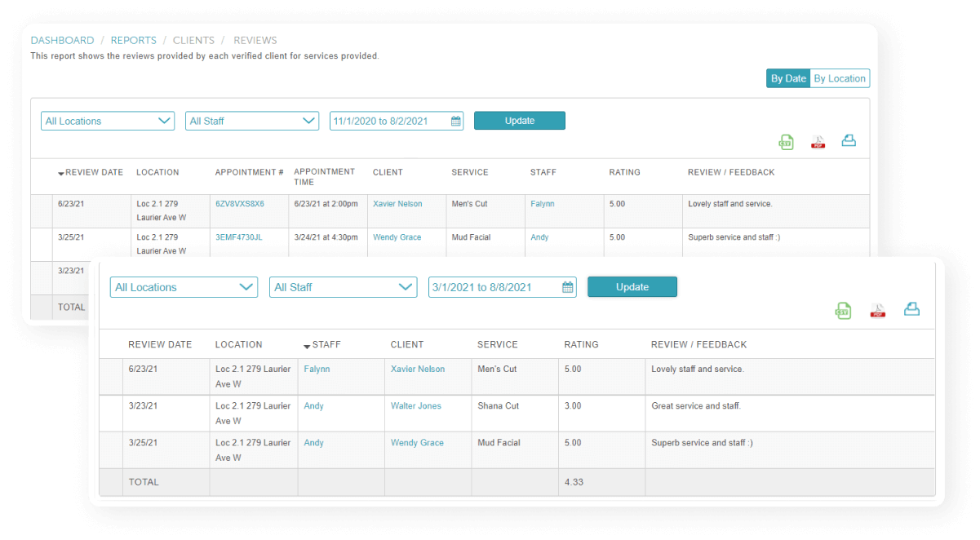This screenshot has height=540, width=980.
Task: Open appointment 3EMF4730JL link
Action: pos(239,237)
